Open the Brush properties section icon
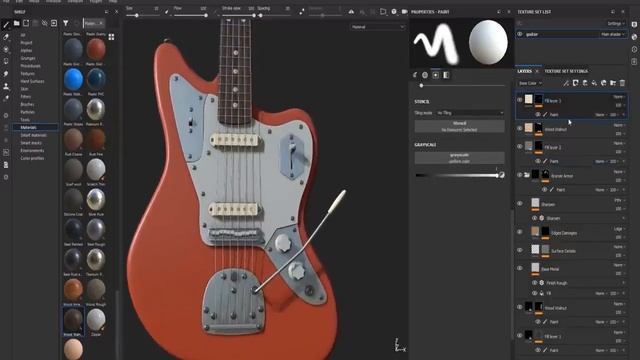Viewport: 640px width, 360px height. [x=415, y=75]
